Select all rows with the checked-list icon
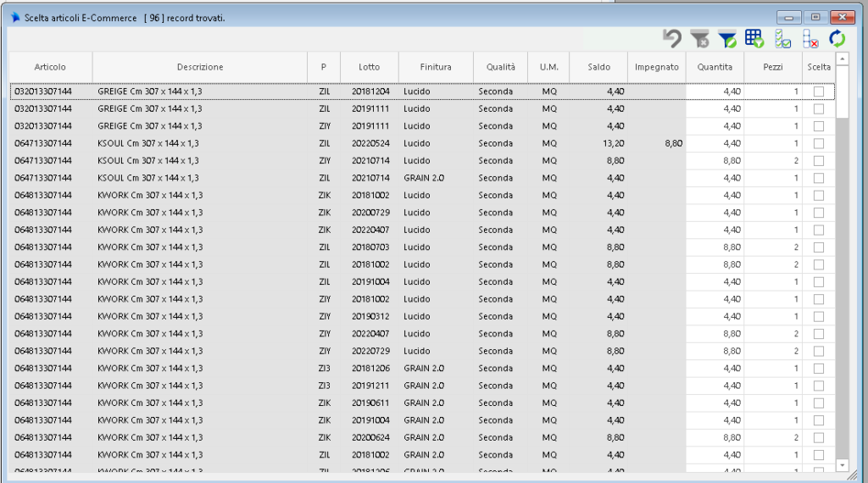This screenshot has height=483, width=868. (782, 39)
